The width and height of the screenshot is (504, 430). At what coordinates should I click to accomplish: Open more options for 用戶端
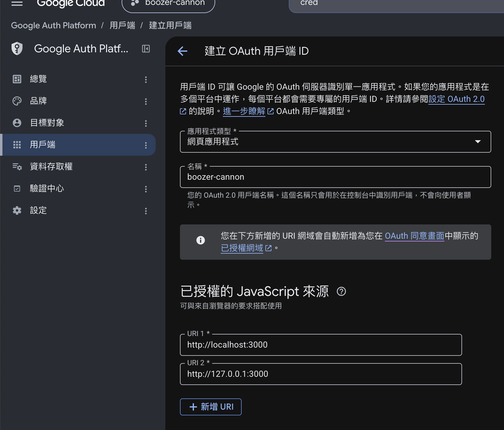[146, 145]
